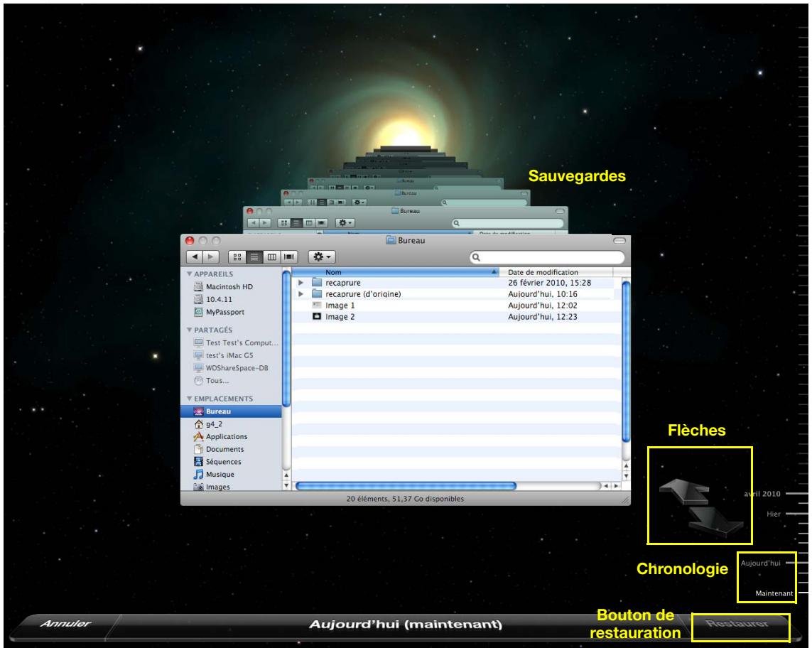This screenshot has width=812, height=648.
Task: Select WDShareSpace-DB in sidebar
Action: (x=230, y=368)
